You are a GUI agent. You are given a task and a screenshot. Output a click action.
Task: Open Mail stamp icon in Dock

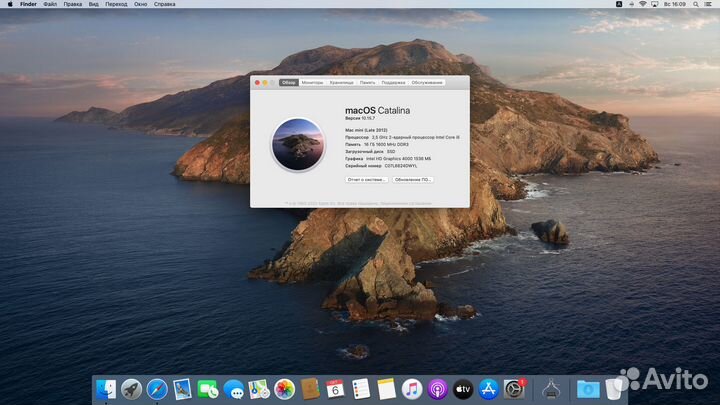coord(182,389)
